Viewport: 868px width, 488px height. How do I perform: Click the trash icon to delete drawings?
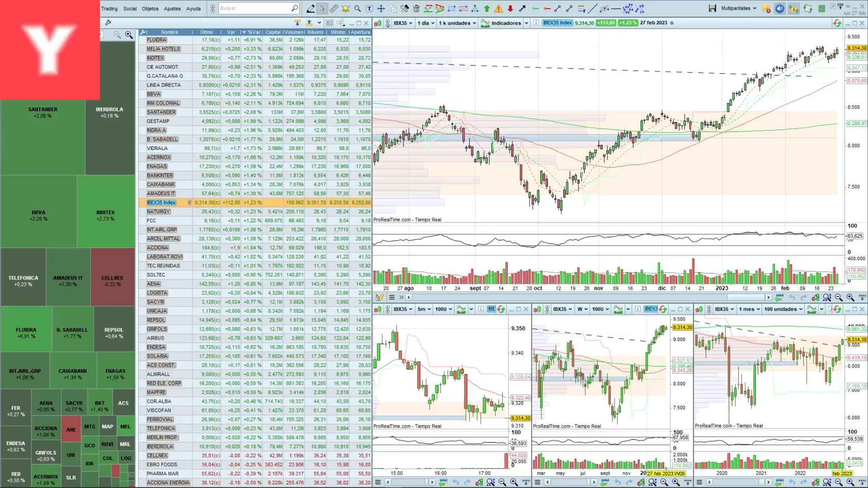click(x=416, y=9)
